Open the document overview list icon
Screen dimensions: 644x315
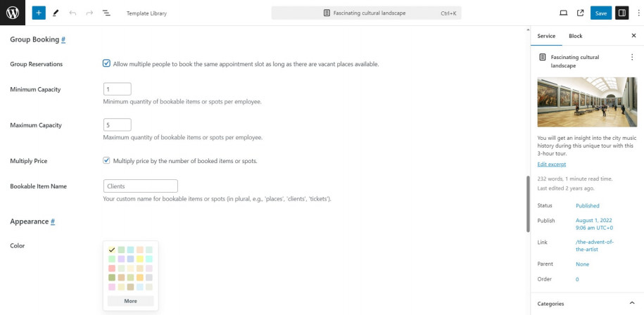point(106,13)
